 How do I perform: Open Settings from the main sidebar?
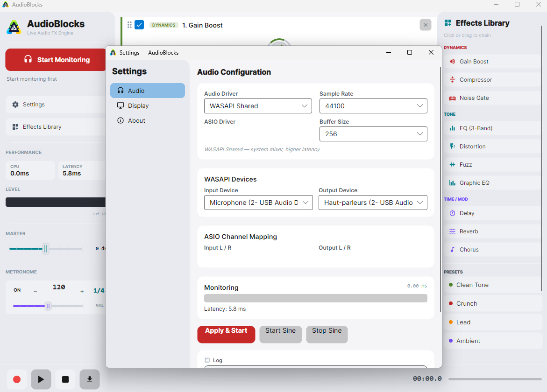click(x=56, y=105)
